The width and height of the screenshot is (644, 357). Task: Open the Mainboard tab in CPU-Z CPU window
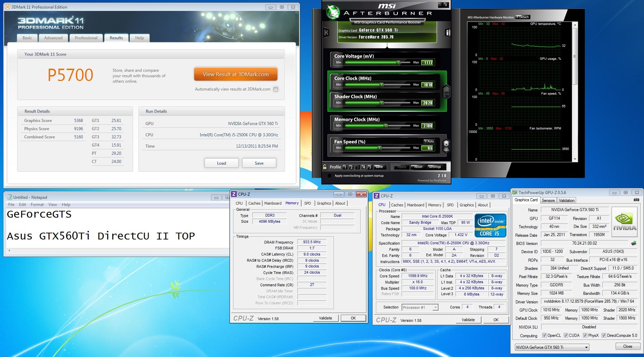click(x=416, y=205)
